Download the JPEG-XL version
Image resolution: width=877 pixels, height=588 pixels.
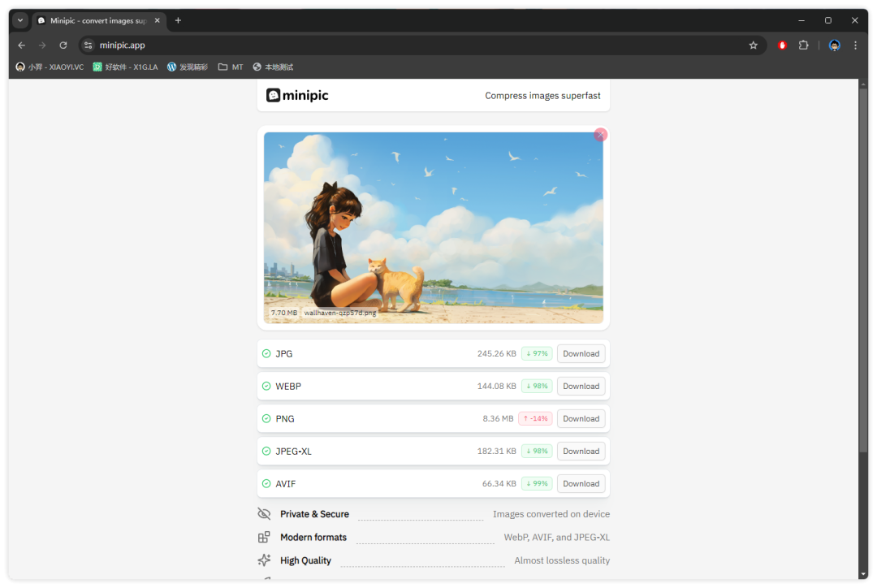tap(581, 451)
